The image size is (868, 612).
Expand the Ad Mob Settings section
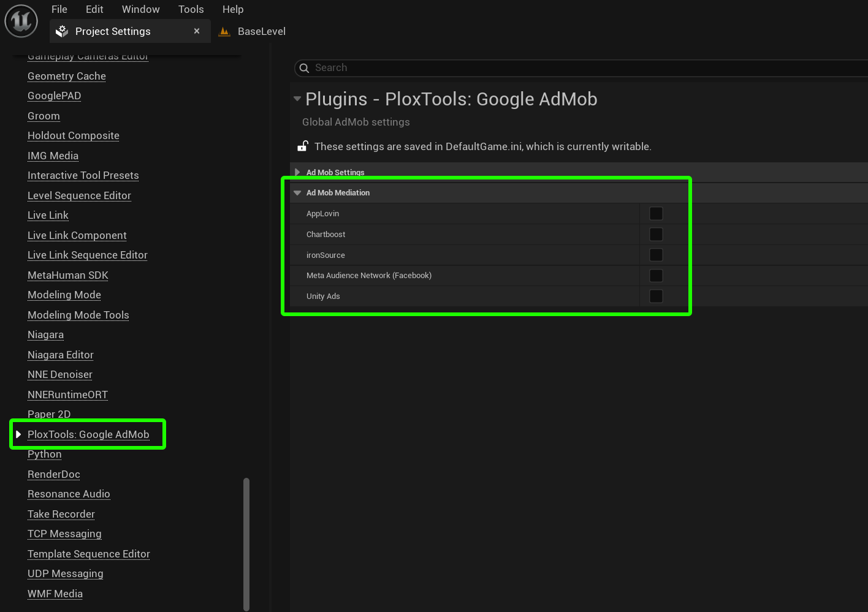click(298, 172)
